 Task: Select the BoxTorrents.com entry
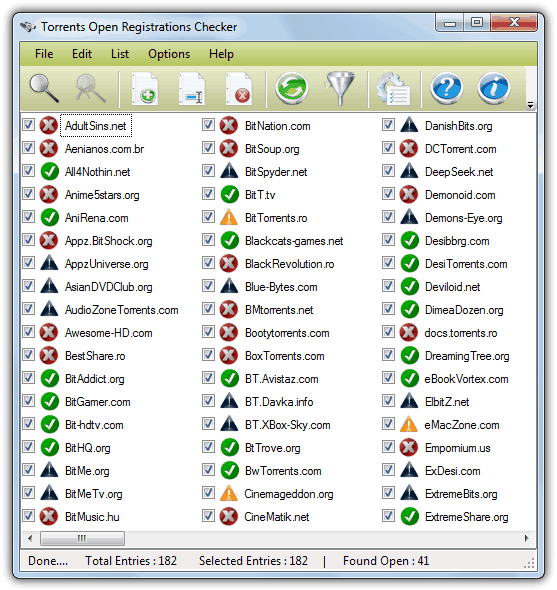tap(285, 356)
